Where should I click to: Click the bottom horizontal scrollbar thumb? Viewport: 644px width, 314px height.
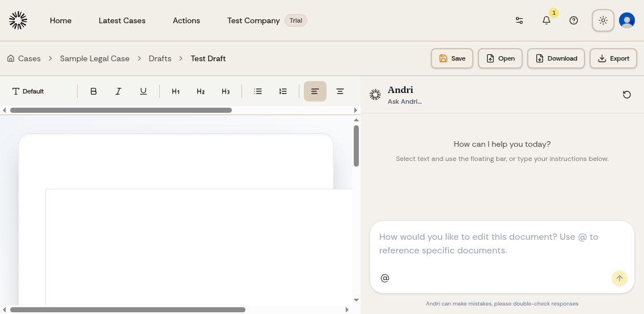(x=128, y=310)
